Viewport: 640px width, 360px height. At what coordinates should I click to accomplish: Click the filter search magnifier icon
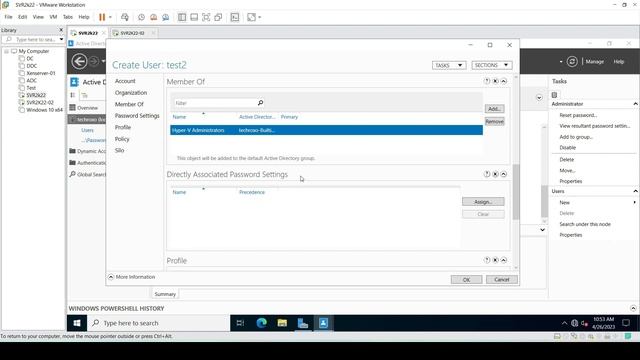coord(260,103)
